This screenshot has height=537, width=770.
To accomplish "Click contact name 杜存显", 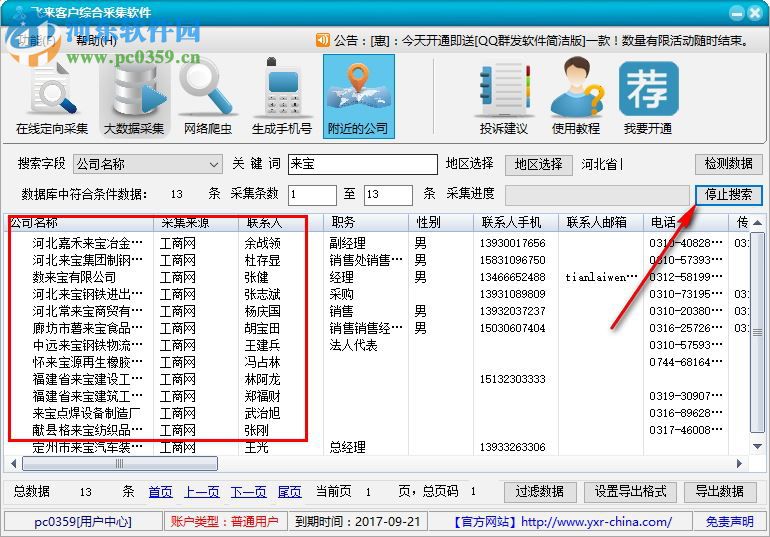I will (262, 260).
